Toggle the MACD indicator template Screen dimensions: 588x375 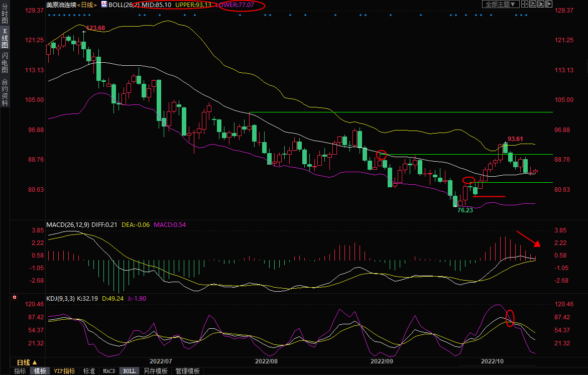[x=109, y=371]
